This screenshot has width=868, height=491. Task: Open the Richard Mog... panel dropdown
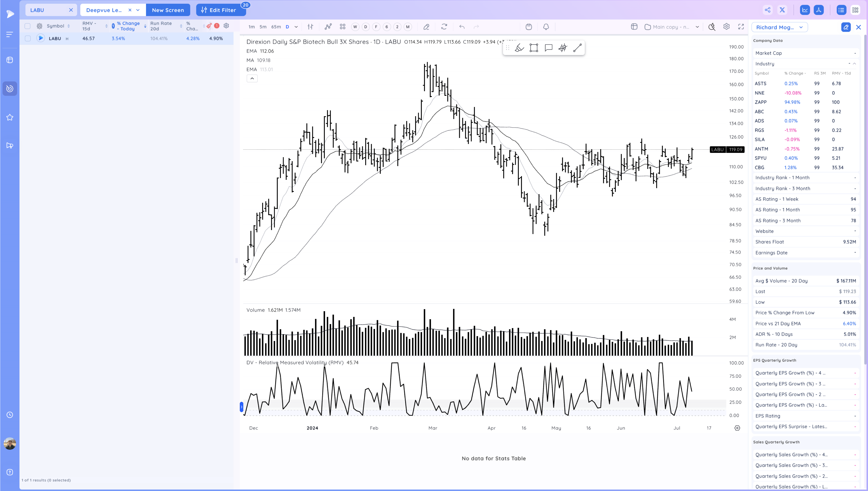point(779,27)
